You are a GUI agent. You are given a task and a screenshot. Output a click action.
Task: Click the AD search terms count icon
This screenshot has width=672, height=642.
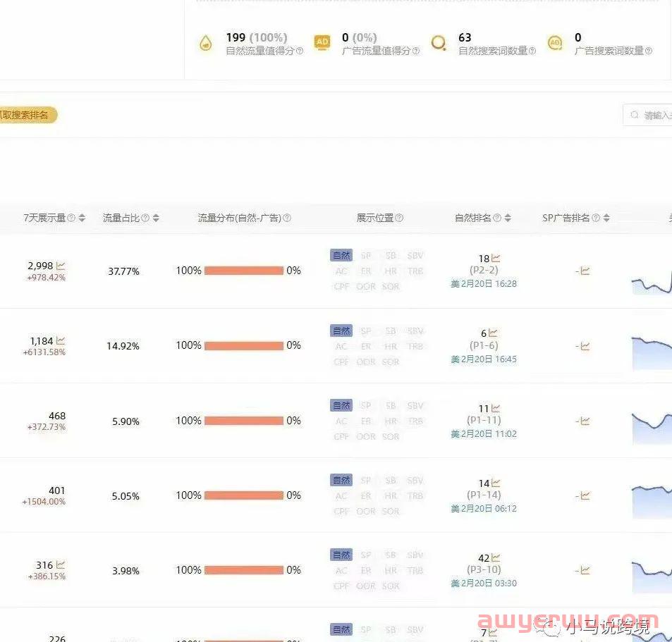tap(555, 42)
